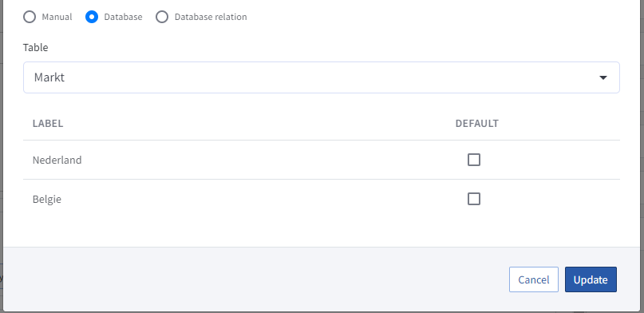Check the default checkbox for Nederland
644x313 pixels.
point(474,160)
